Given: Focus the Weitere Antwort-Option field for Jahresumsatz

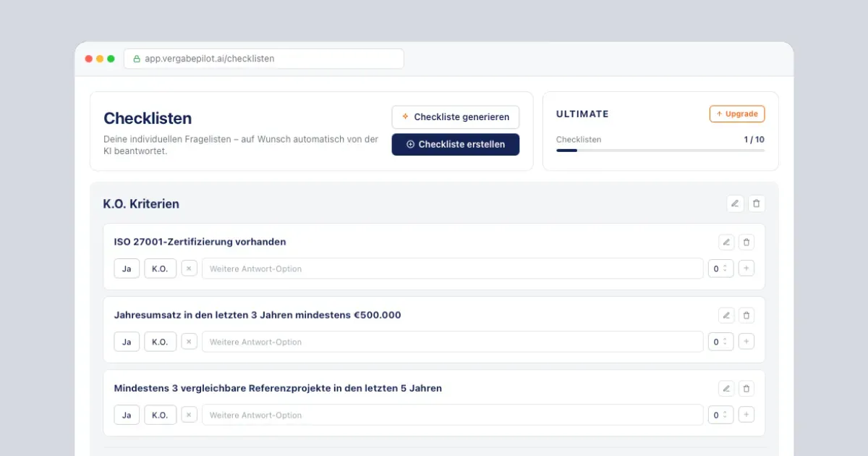Looking at the screenshot, I should click(452, 342).
